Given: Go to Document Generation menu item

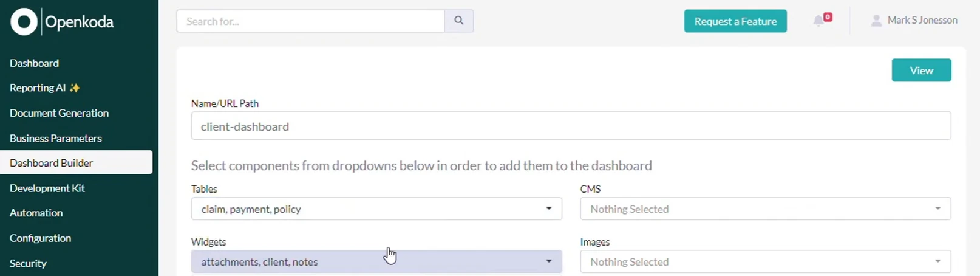Looking at the screenshot, I should (x=59, y=113).
